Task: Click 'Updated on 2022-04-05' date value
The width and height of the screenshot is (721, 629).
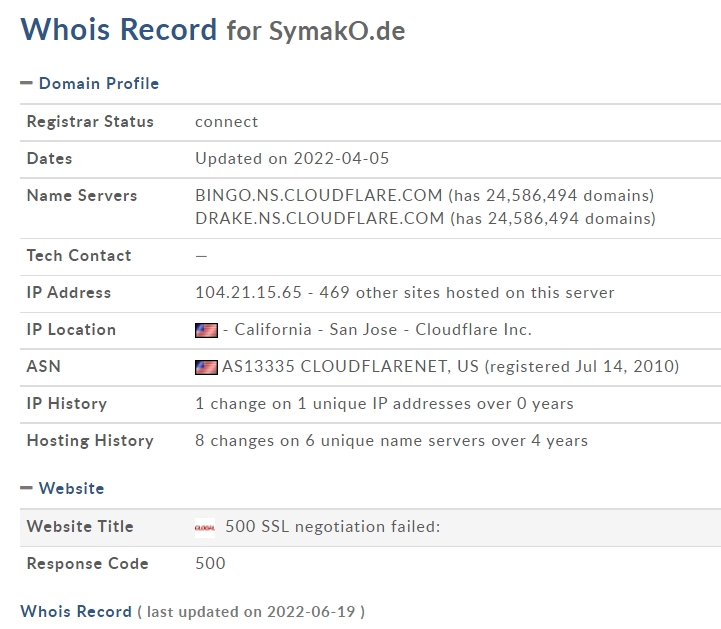Action: click(292, 159)
